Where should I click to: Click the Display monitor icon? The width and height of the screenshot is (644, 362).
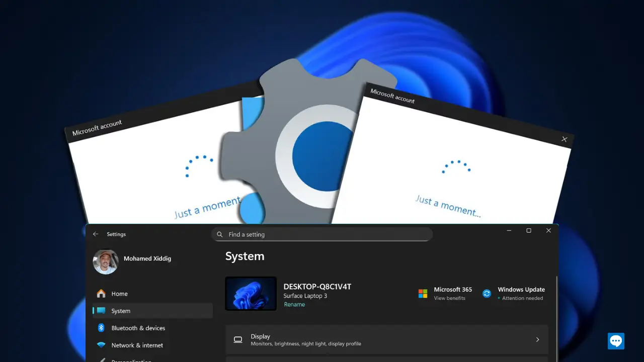(238, 340)
